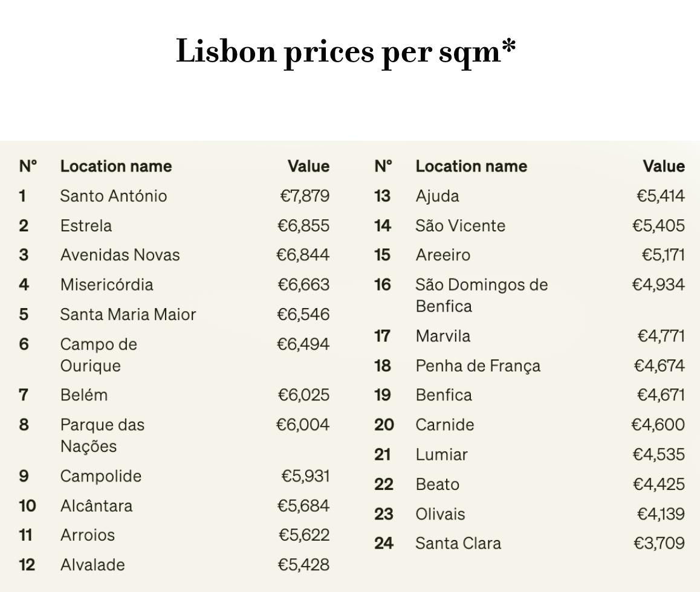The height and width of the screenshot is (592, 700).
Task: Click the Estrela location name
Action: click(86, 225)
